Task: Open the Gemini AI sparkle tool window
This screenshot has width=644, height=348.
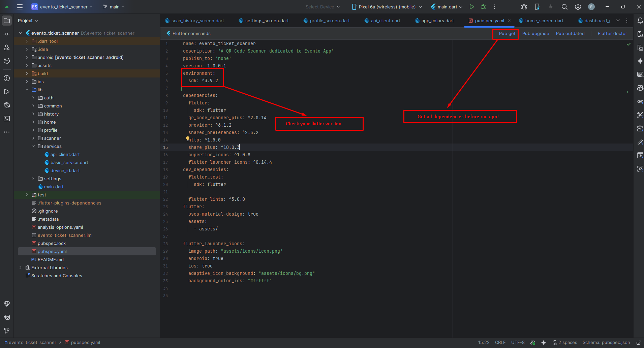Action: point(640,61)
